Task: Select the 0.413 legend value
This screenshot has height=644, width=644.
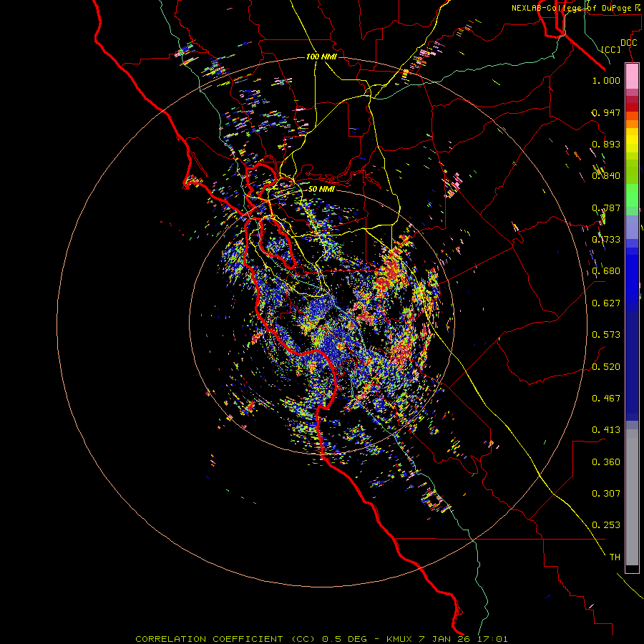Action: (x=606, y=430)
